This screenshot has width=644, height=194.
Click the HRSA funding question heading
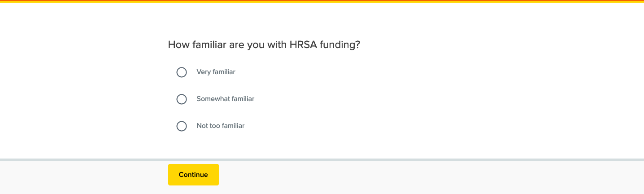tap(264, 45)
